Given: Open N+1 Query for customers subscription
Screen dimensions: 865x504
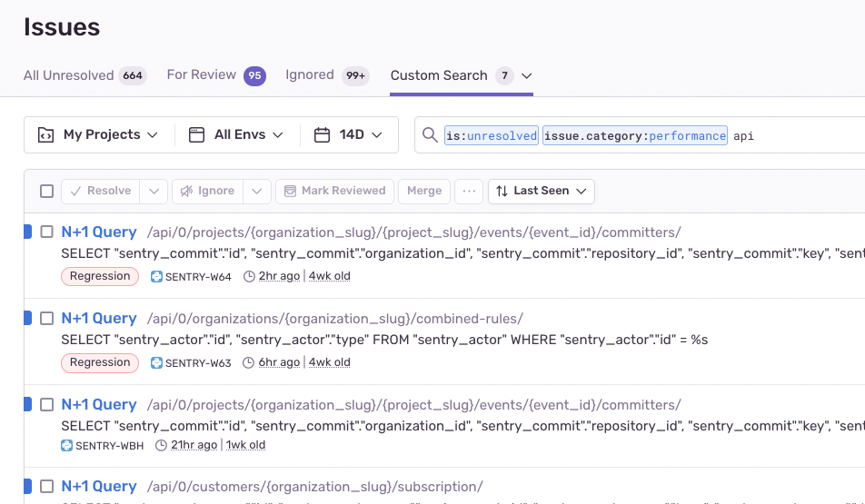Looking at the screenshot, I should click(x=99, y=487).
